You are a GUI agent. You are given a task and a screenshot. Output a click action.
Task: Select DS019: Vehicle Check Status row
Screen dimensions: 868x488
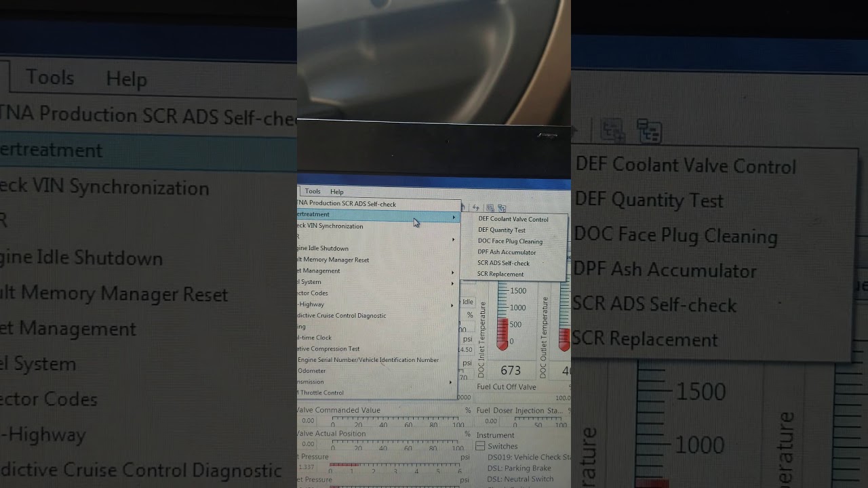[x=529, y=457]
